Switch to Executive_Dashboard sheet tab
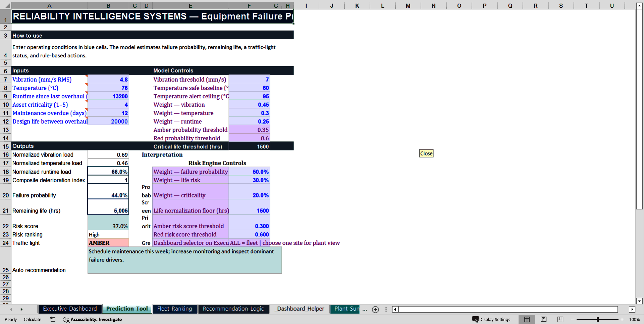 [69, 309]
